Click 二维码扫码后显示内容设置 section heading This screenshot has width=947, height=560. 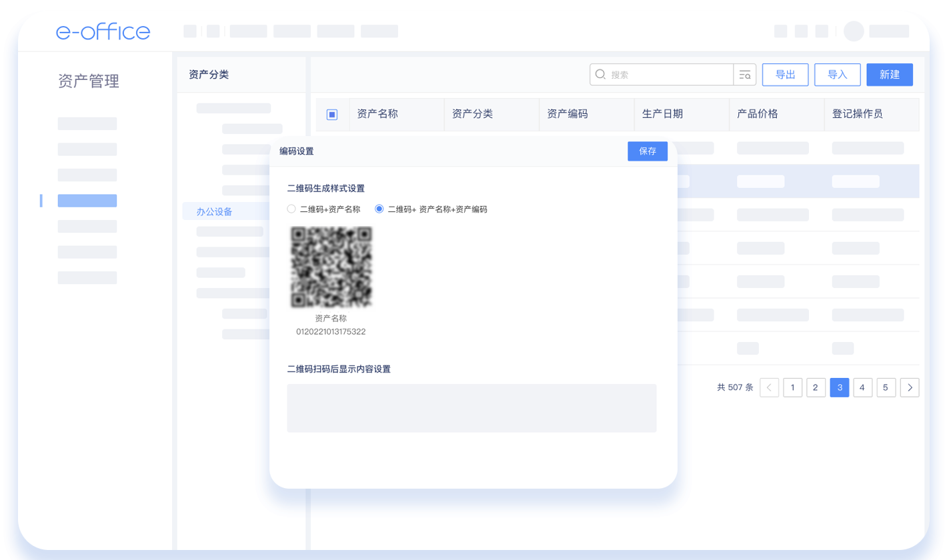(338, 369)
